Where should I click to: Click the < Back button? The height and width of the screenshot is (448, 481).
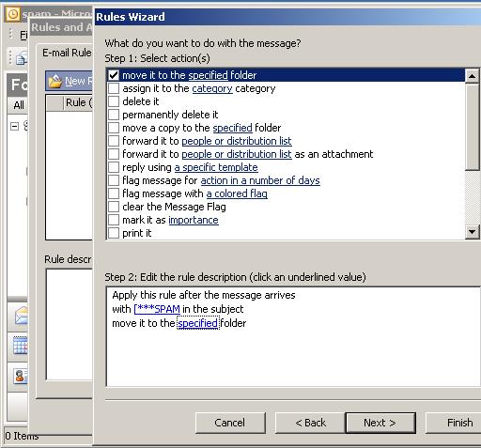click(310, 423)
